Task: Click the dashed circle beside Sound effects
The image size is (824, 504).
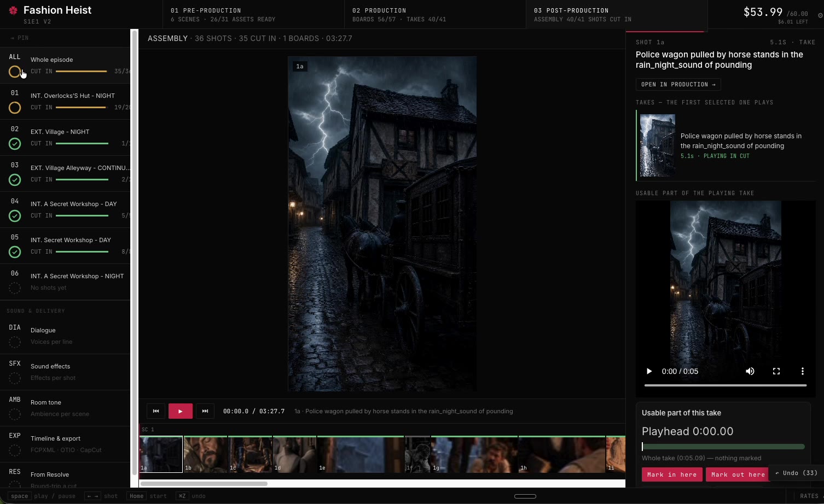Action: coord(15,378)
